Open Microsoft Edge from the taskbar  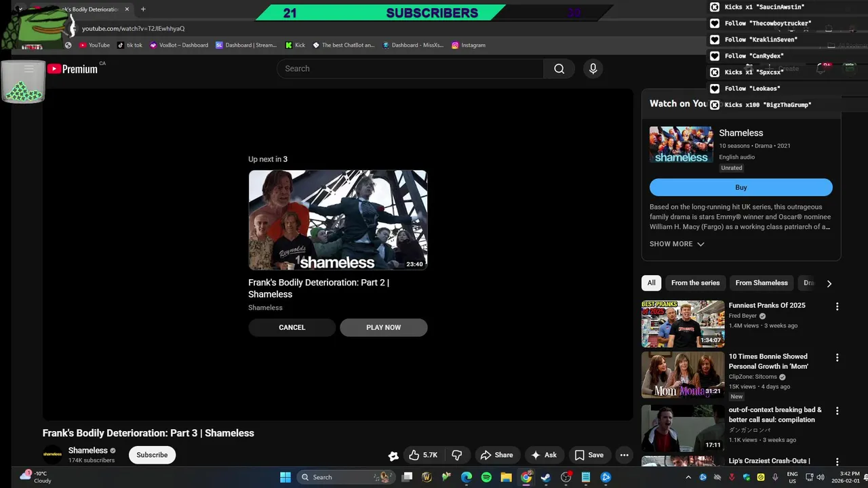pos(467,477)
